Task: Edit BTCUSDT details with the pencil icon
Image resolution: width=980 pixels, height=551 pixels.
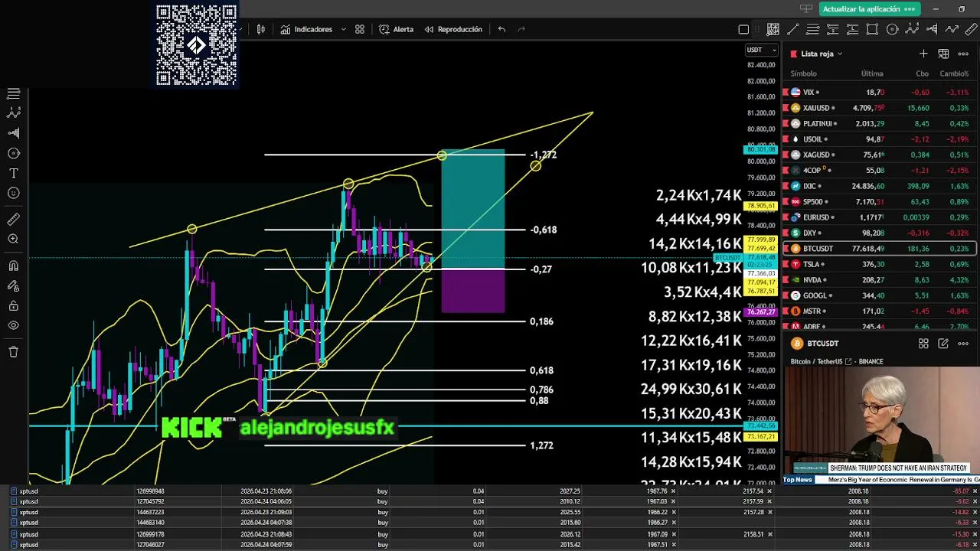Action: click(943, 344)
